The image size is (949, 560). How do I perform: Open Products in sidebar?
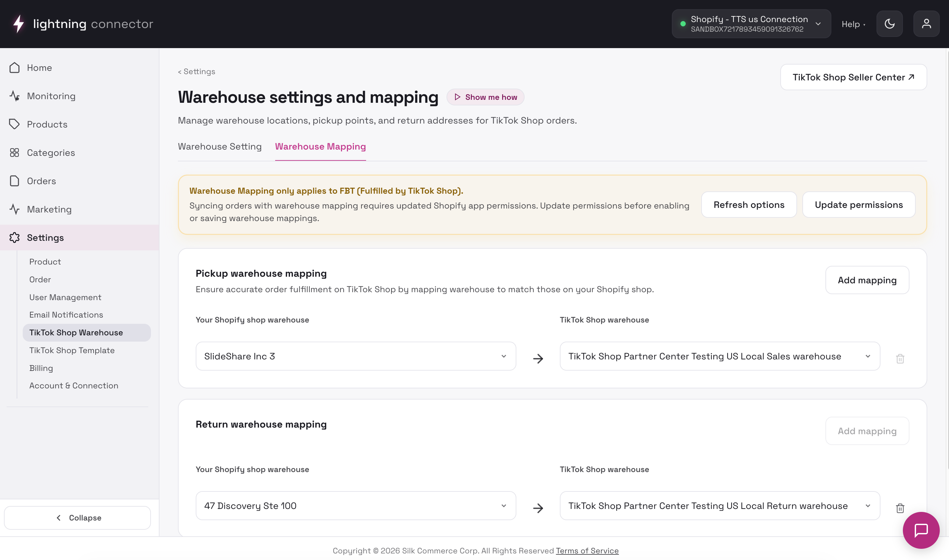[79, 124]
